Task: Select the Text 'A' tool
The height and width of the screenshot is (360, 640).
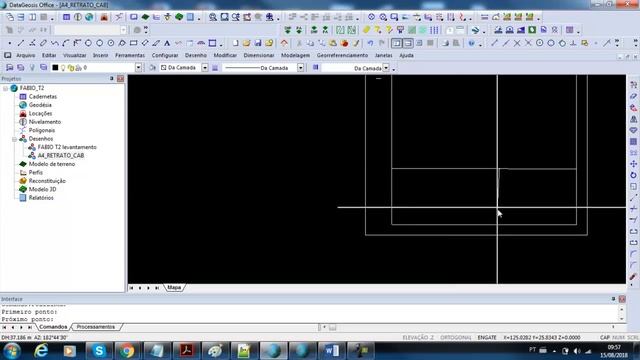Action: click(167, 43)
